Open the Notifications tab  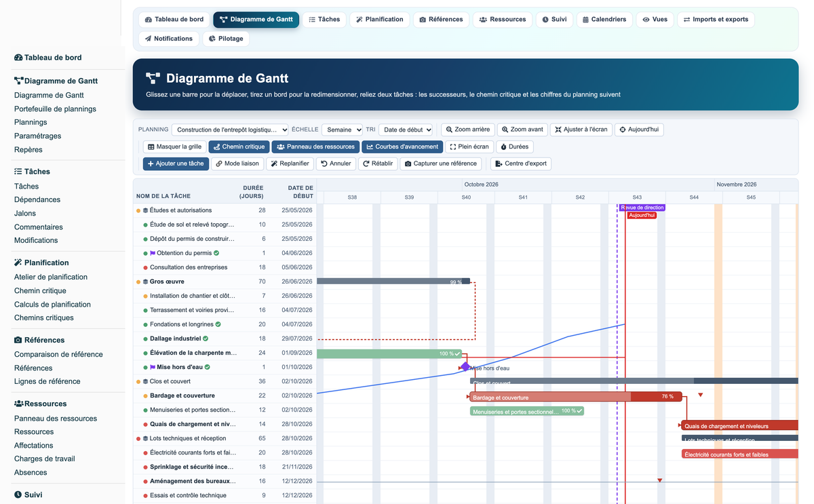coord(169,39)
